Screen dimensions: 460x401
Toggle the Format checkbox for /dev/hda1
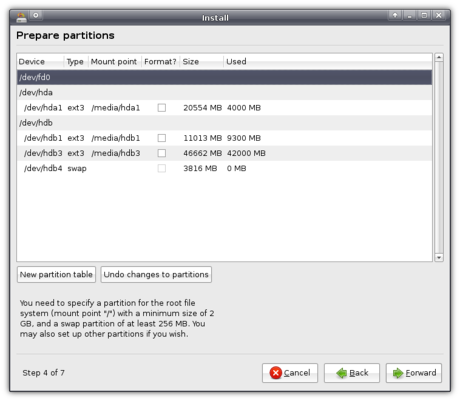[162, 108]
